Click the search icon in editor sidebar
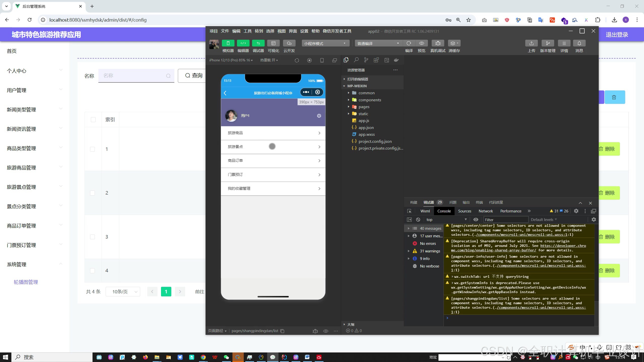 pyautogui.click(x=356, y=60)
